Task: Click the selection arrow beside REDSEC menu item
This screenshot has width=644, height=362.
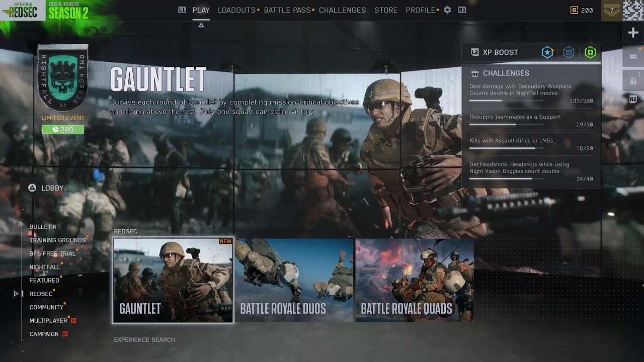Action: pos(16,294)
